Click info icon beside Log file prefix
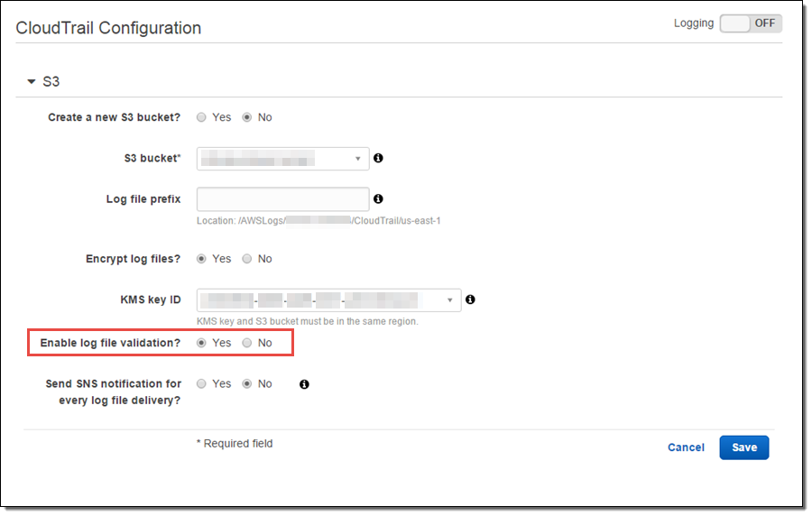The height and width of the screenshot is (516, 812). [x=378, y=198]
